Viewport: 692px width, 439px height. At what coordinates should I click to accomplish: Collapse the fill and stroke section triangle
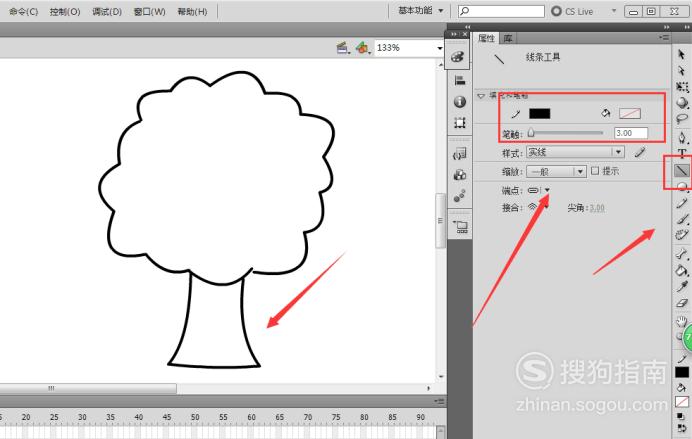481,95
